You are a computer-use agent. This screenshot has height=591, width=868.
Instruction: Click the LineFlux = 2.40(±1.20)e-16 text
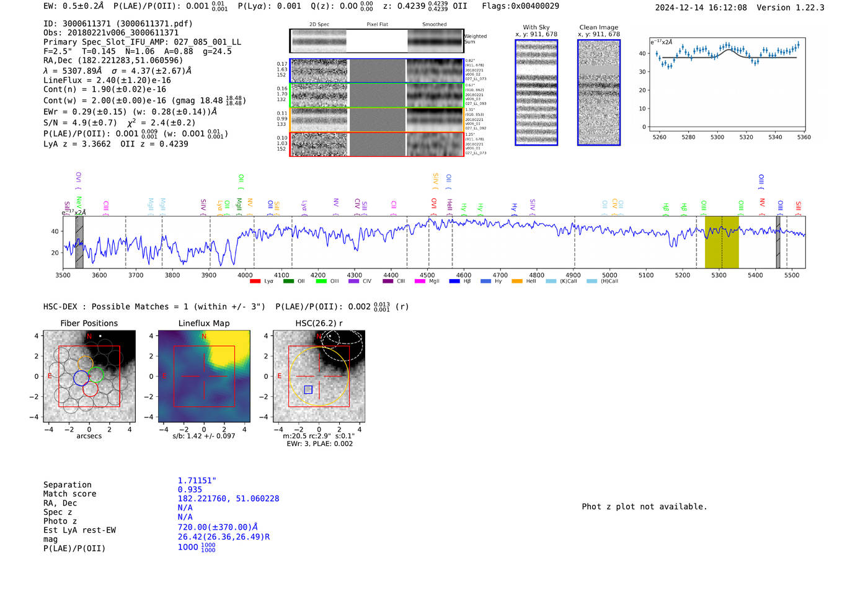[107, 81]
